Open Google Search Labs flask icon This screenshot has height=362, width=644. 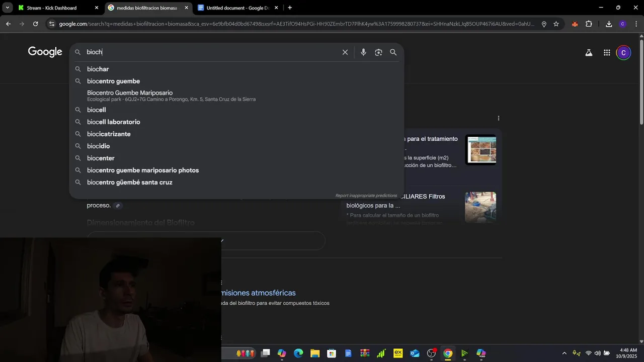[589, 52]
